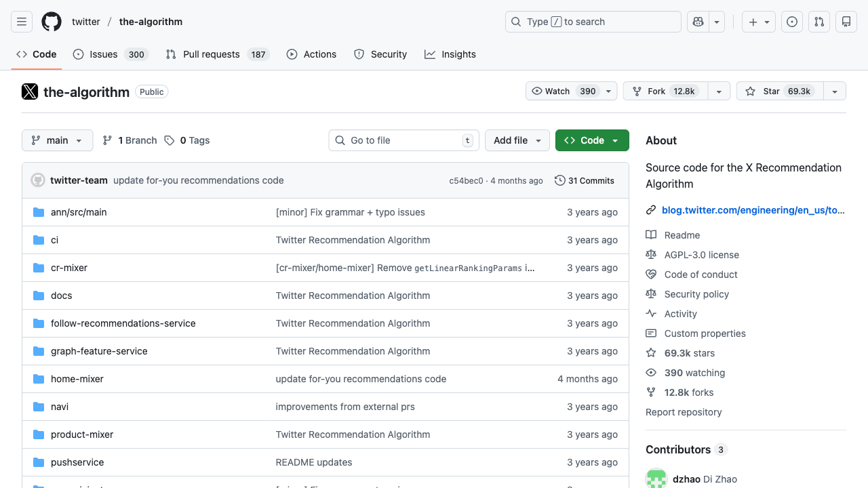This screenshot has width=868, height=488.
Task: Fork the repository
Action: click(665, 91)
